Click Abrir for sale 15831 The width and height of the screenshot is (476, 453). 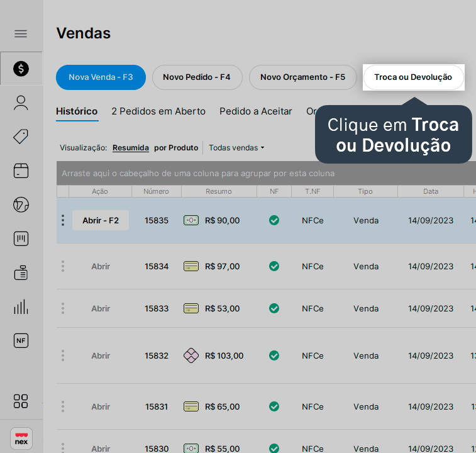tap(101, 407)
